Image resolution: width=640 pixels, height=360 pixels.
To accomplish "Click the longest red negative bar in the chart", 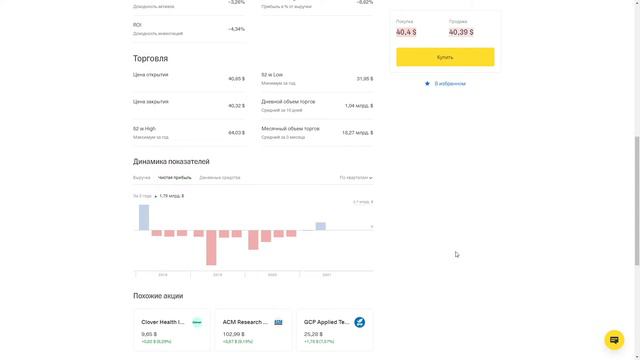I will click(211, 248).
